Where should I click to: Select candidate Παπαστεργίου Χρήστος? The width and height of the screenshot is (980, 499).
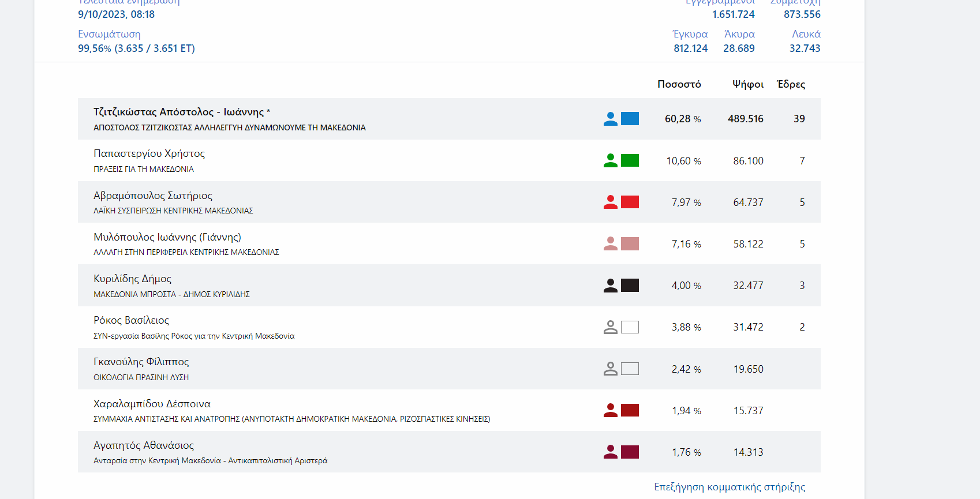point(149,153)
